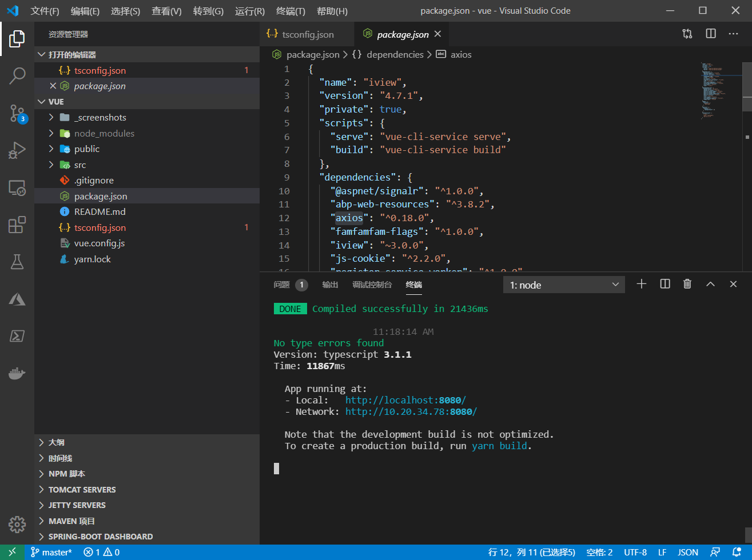Open the Remote Explorer view
This screenshot has width=752, height=560.
click(17, 188)
